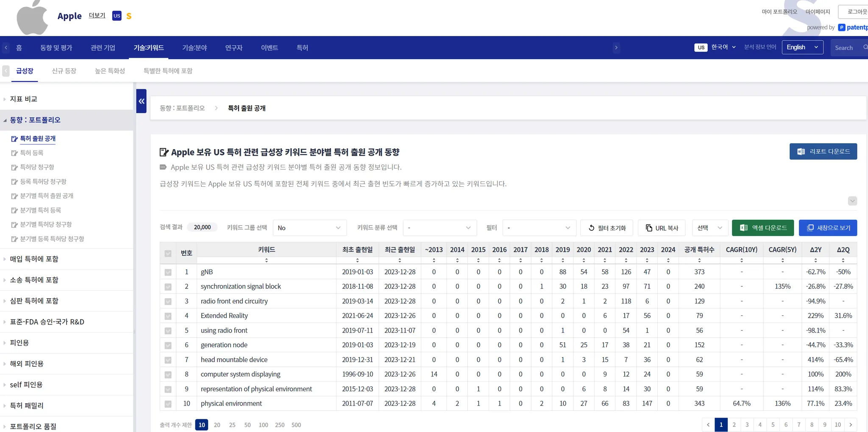Expand the 매입 특허에 포함 section
This screenshot has height=432, width=868.
[x=34, y=259]
